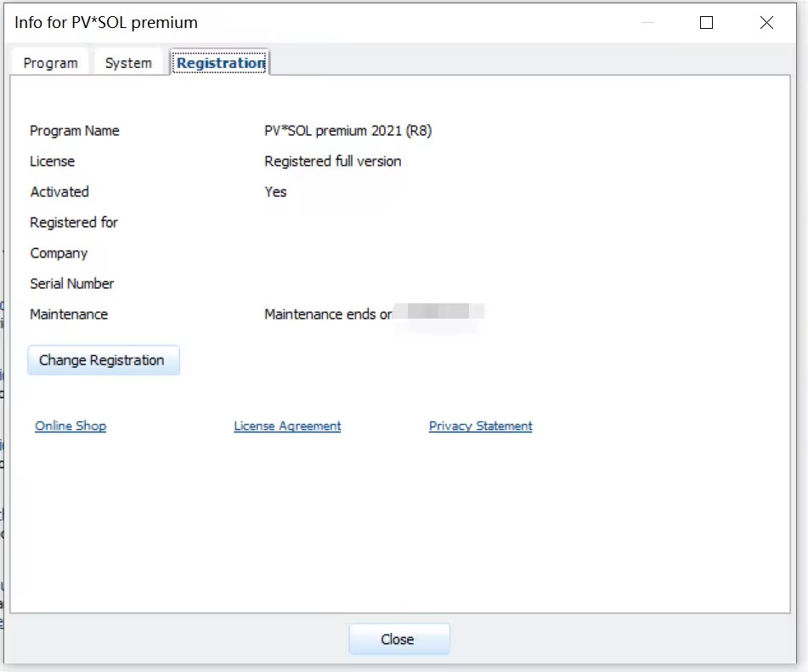Open the Privacy Statement link
The image size is (808, 672).
[480, 426]
